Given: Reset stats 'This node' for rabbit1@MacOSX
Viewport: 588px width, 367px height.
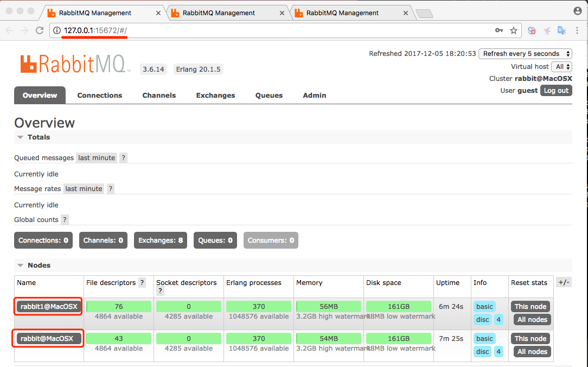Looking at the screenshot, I should [x=531, y=307].
